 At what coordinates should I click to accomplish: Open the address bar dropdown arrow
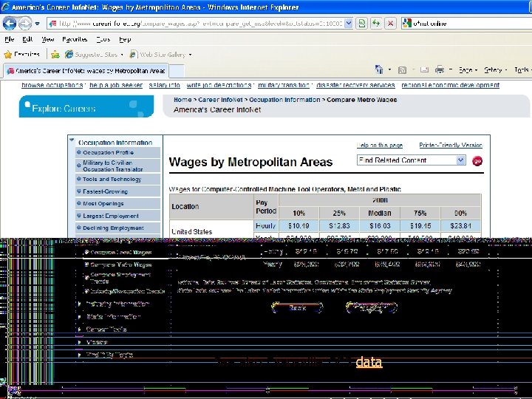tap(349, 24)
